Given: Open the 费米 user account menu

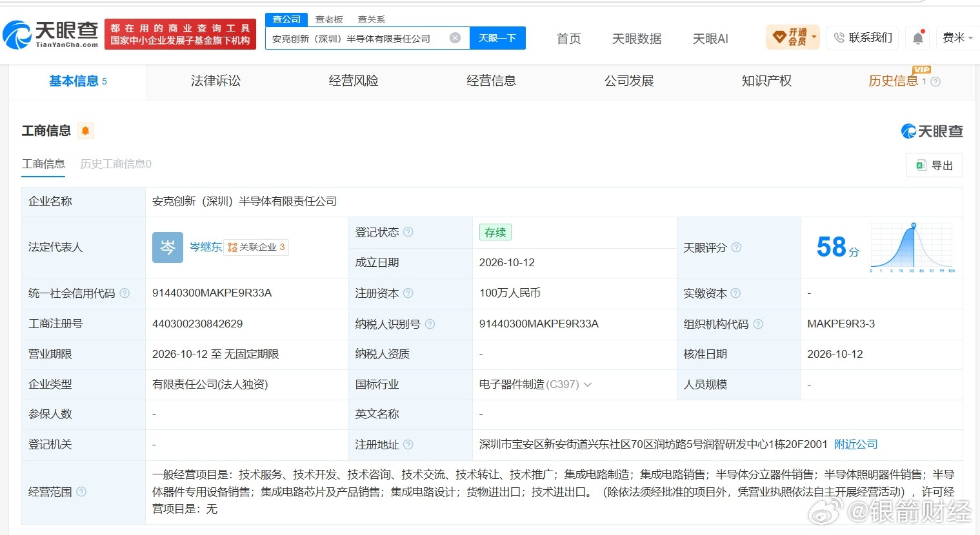Looking at the screenshot, I should [x=957, y=37].
